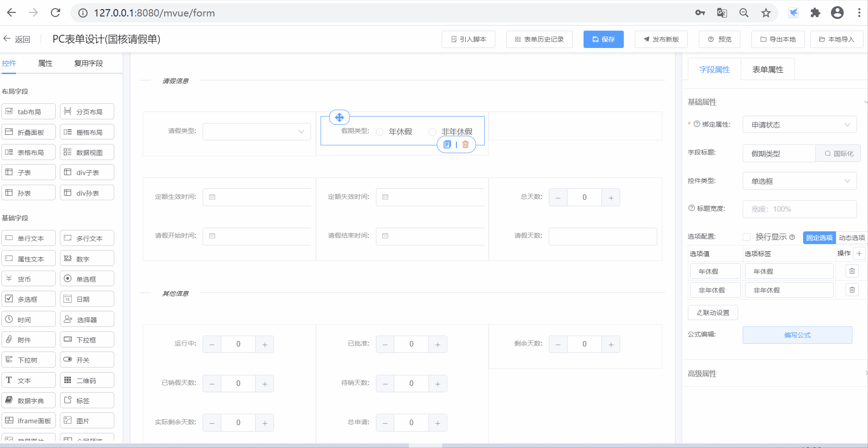Expand the 绑定属性 dropdown
Image resolution: width=868 pixels, height=448 pixels.
tap(799, 125)
